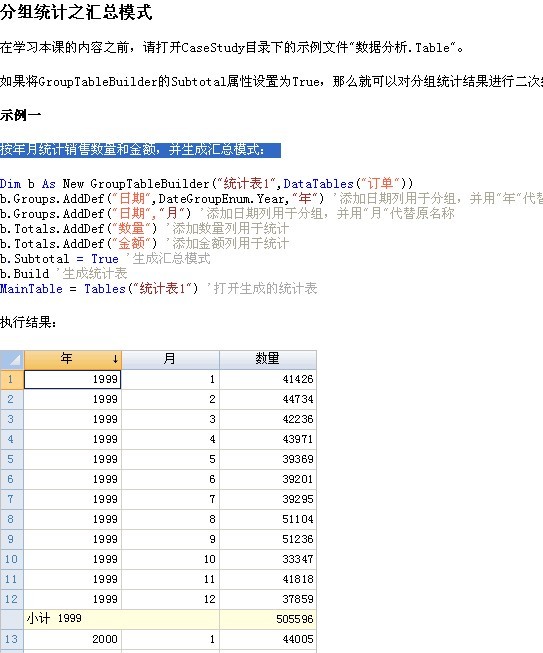Select row header number 1
Viewport: 543px width, 653px height.
12,379
